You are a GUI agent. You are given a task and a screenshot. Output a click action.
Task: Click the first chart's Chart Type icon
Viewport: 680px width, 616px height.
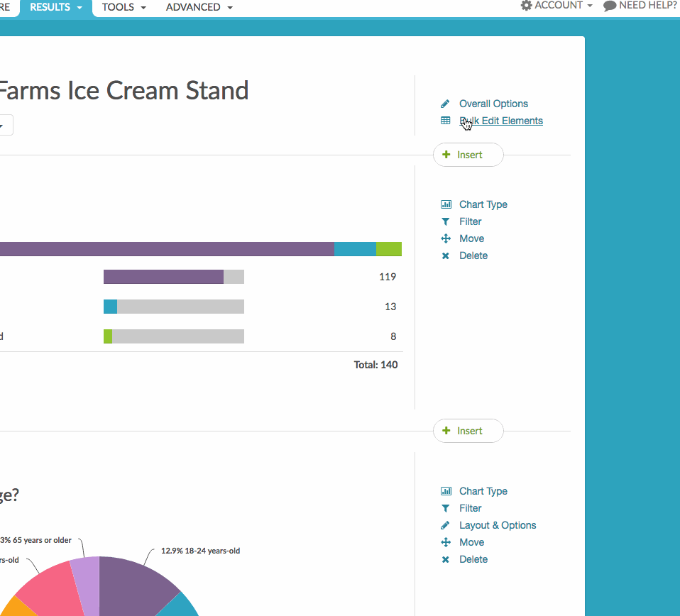click(x=446, y=204)
